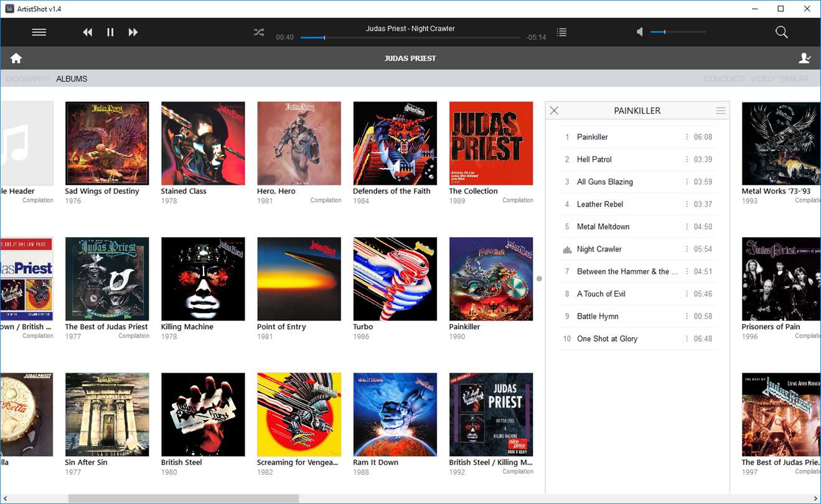Open options for Battle Hymn track
Screen dimensions: 821x504
(687, 316)
